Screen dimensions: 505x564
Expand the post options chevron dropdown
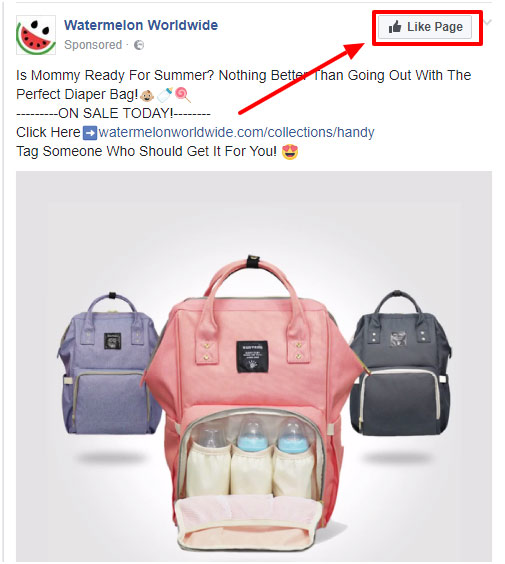point(488,22)
